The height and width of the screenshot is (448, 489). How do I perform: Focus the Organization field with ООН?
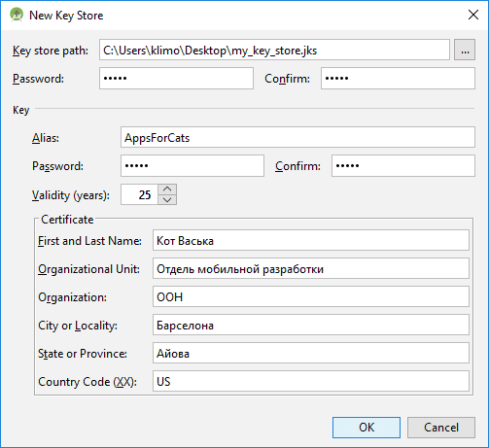pyautogui.click(x=311, y=296)
